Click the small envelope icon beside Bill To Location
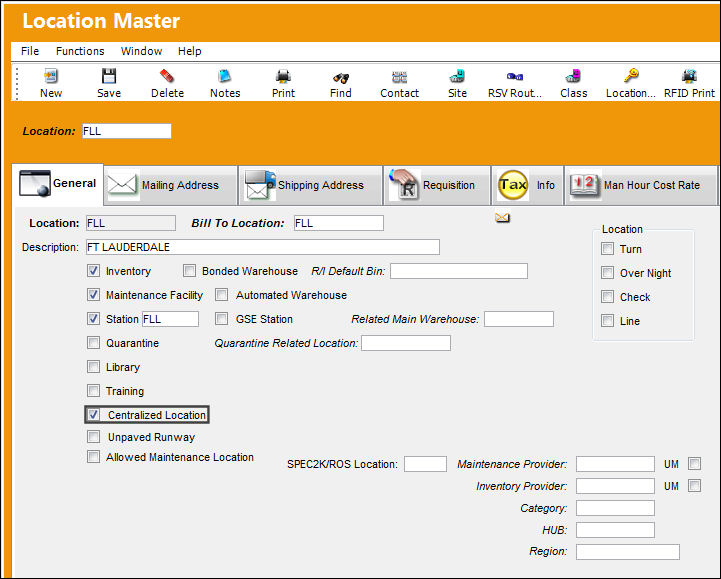721x579 pixels. 503,217
